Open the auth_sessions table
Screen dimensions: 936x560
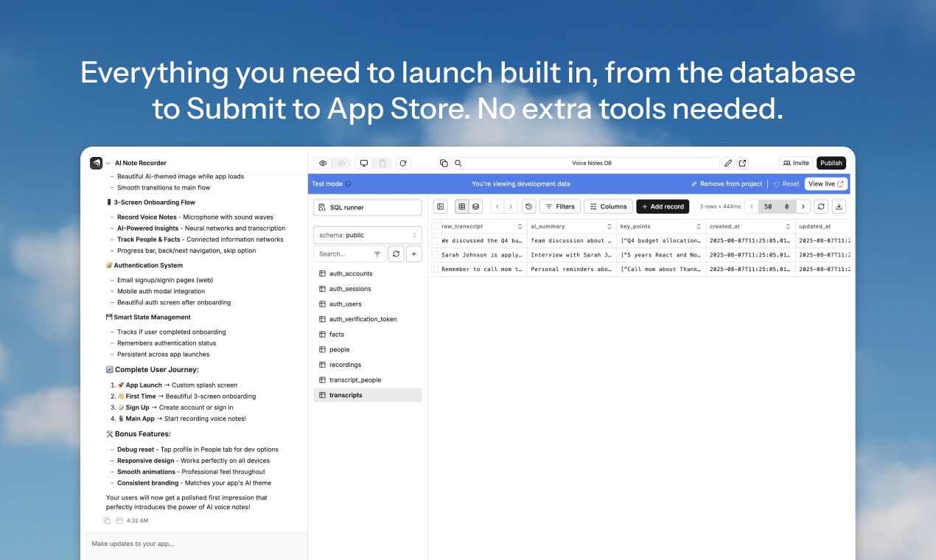(368, 289)
